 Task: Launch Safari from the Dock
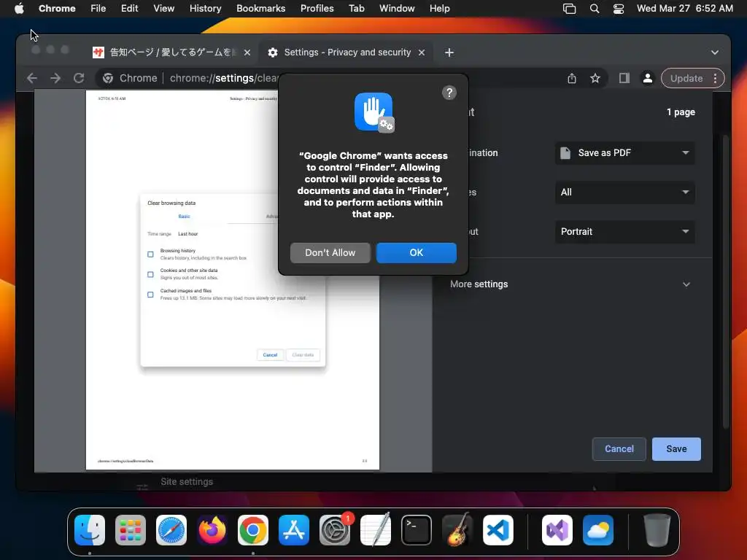[171, 530]
